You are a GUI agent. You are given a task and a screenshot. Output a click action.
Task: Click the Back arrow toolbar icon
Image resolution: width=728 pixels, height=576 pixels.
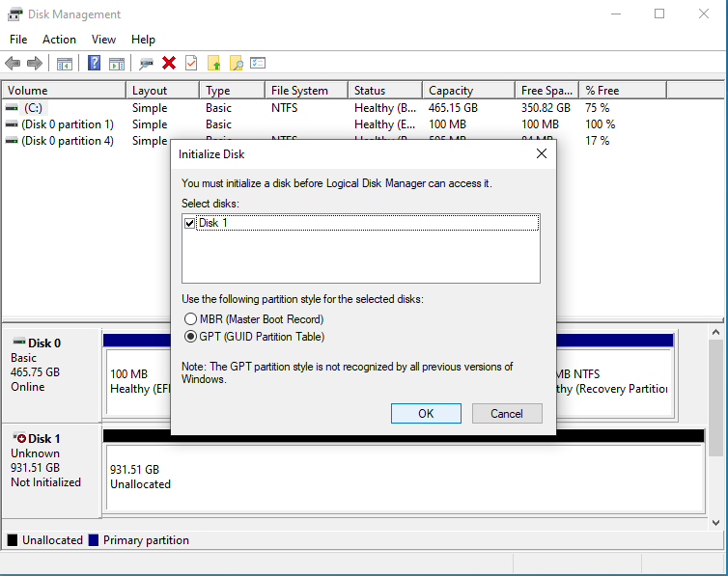(x=13, y=63)
